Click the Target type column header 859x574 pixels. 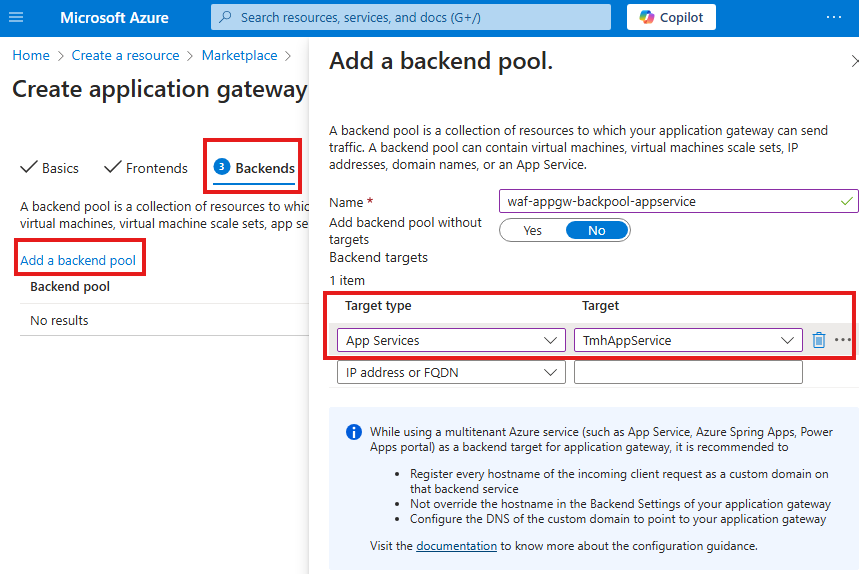(378, 306)
